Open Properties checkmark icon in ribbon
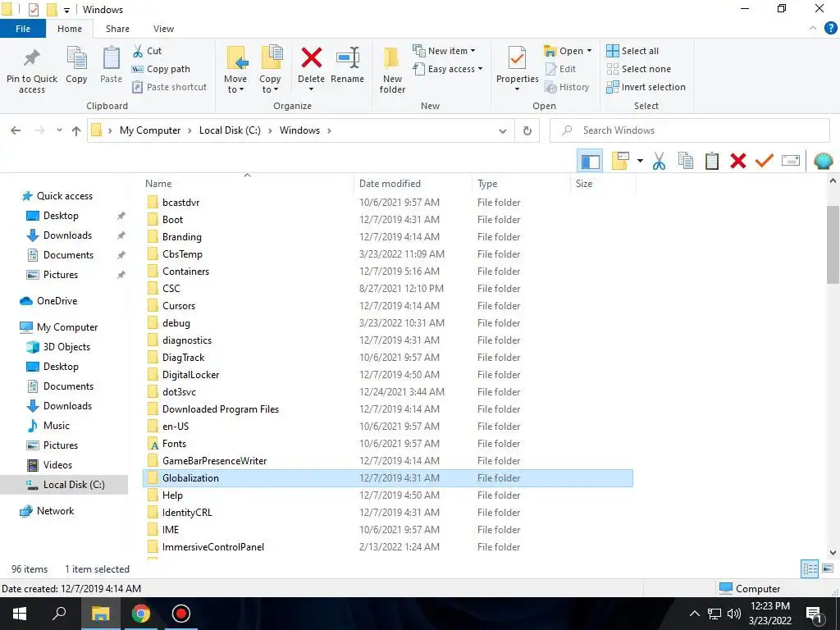840x630 pixels. click(x=517, y=57)
